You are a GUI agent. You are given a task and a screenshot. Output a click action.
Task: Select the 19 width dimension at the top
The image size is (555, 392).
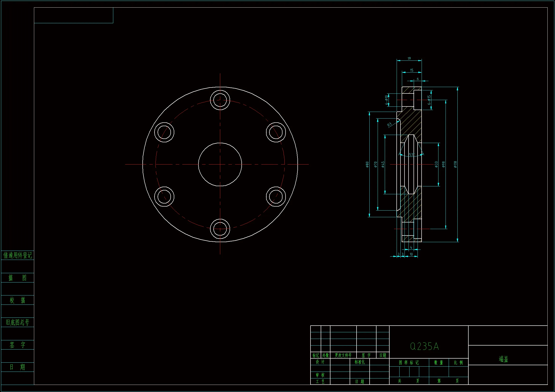coord(409,58)
